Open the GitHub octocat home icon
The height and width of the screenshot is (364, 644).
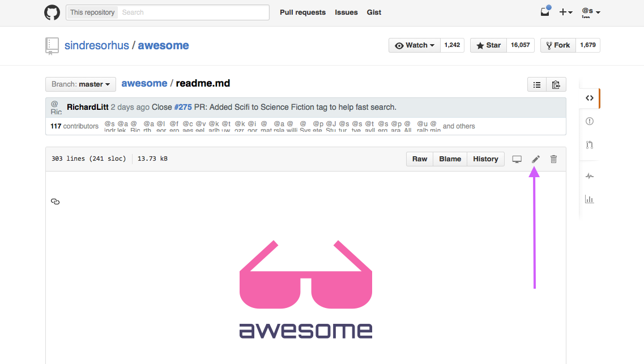pyautogui.click(x=52, y=12)
